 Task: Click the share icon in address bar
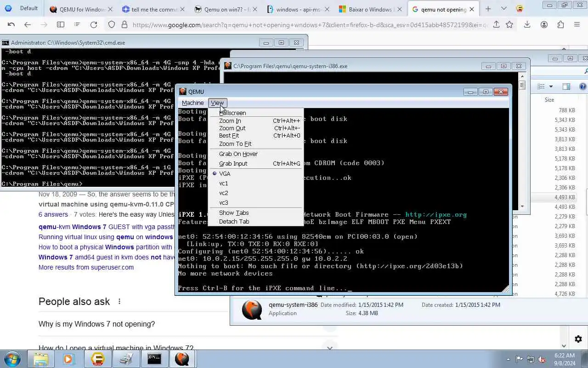(x=496, y=25)
